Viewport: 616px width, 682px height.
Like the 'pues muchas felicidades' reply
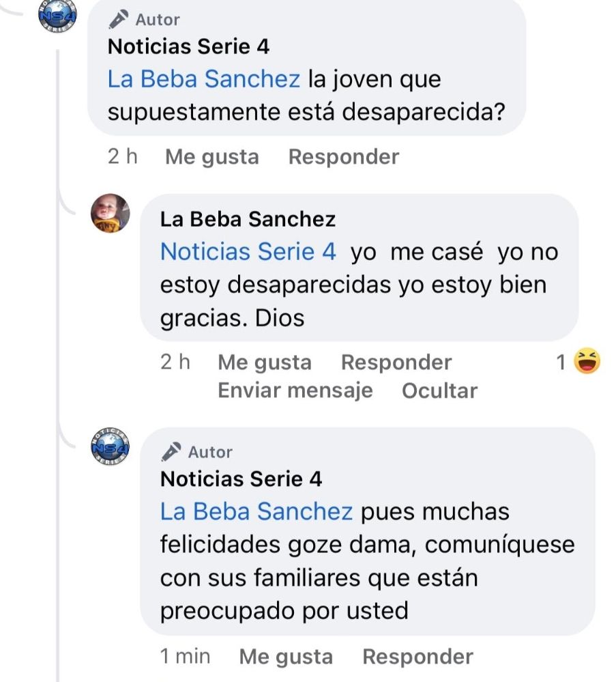[286, 657]
